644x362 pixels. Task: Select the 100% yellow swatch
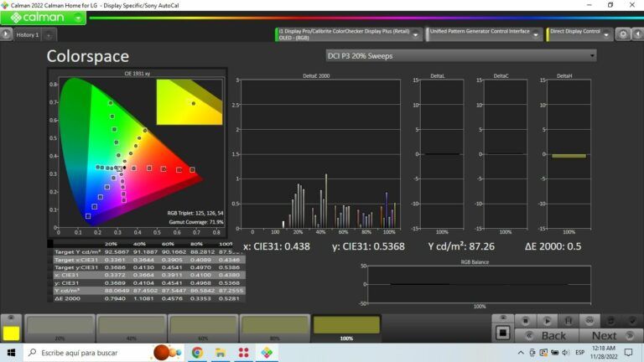(x=346, y=328)
